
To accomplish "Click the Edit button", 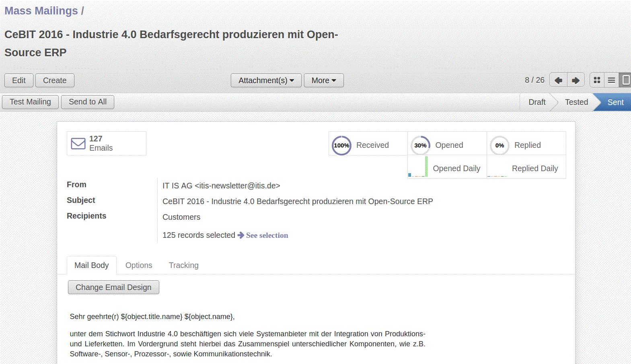I will pyautogui.click(x=19, y=80).
